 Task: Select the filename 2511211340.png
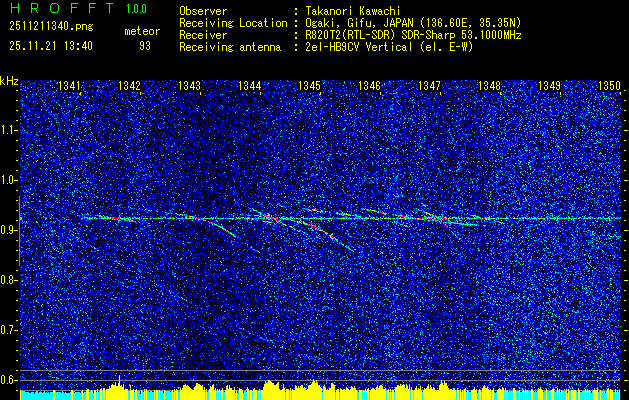51,27
